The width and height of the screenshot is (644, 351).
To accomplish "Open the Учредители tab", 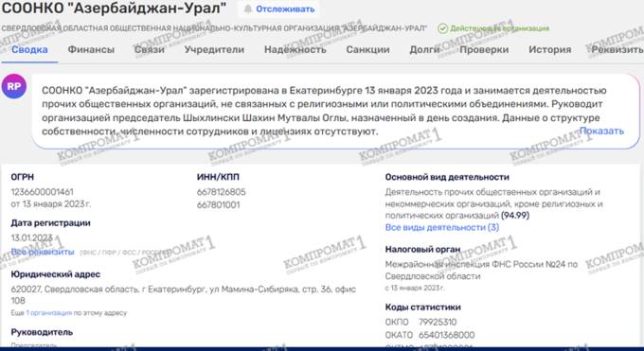I will click(214, 50).
